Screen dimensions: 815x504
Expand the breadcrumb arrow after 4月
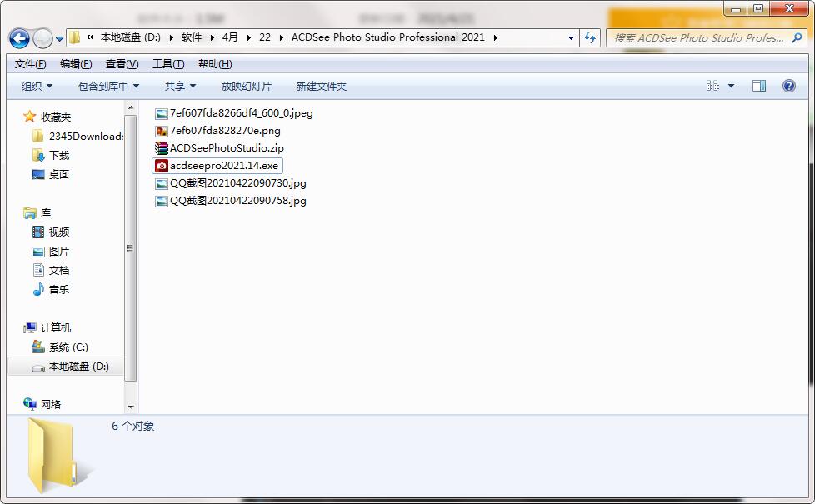pos(248,37)
